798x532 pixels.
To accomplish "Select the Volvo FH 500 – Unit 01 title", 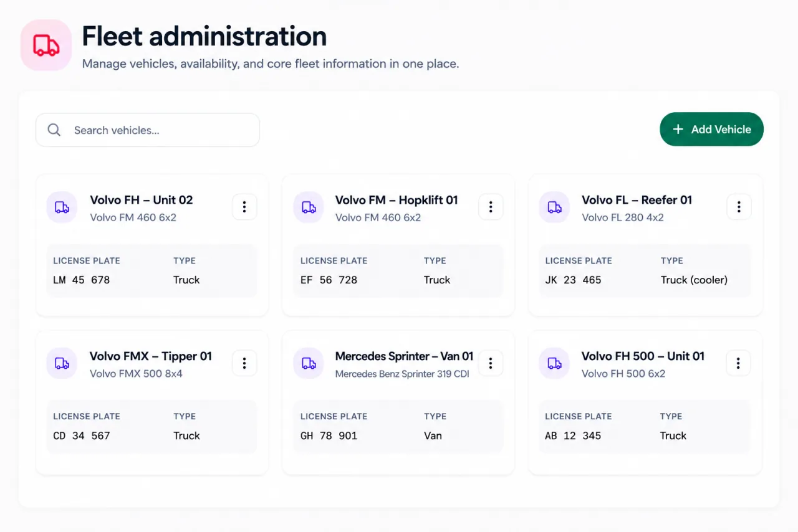I will [x=643, y=356].
